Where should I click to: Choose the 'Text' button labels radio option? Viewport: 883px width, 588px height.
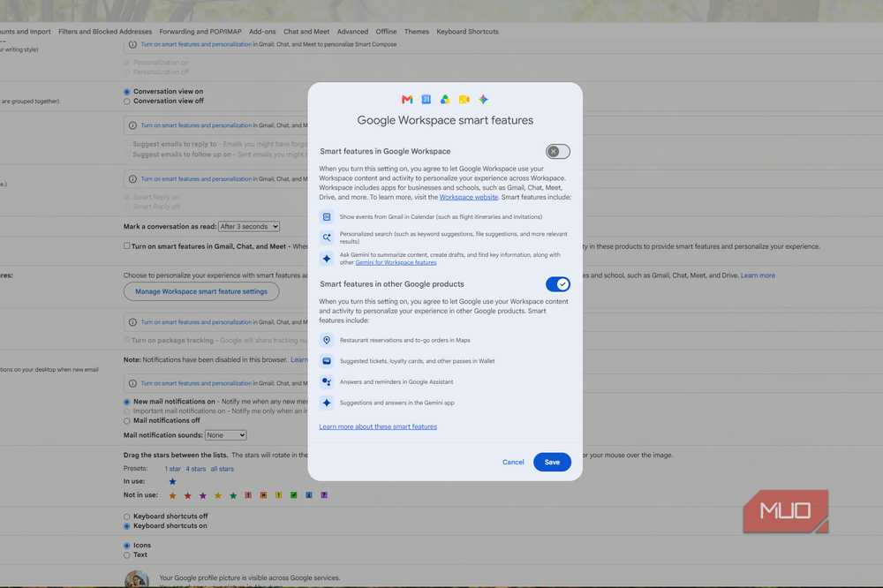click(126, 555)
